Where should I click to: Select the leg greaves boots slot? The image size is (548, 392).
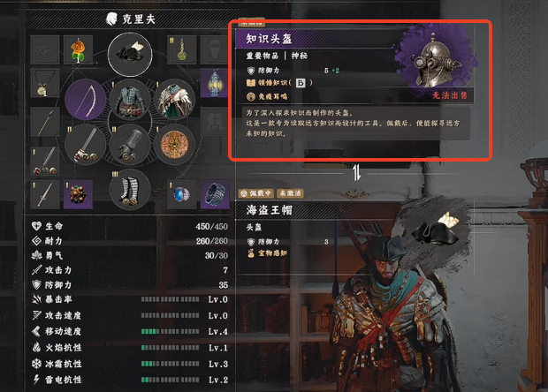tap(130, 190)
